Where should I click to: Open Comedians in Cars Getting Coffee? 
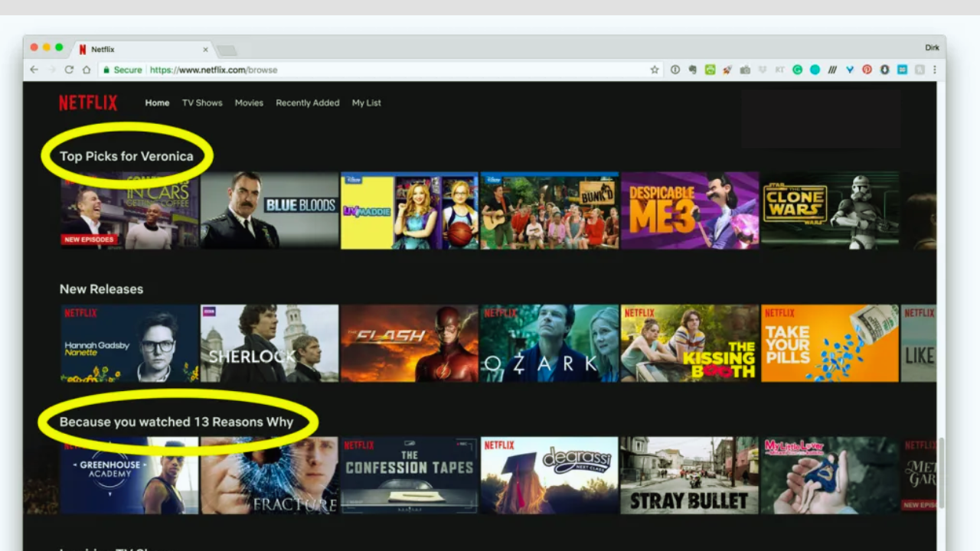tap(129, 210)
